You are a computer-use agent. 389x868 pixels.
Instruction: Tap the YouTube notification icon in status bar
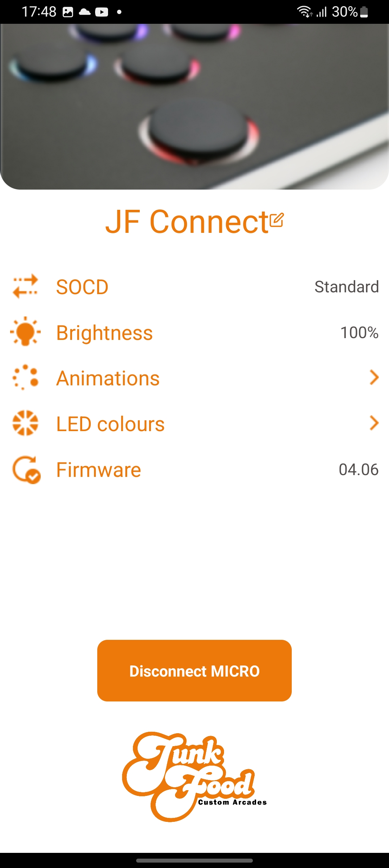(x=102, y=12)
